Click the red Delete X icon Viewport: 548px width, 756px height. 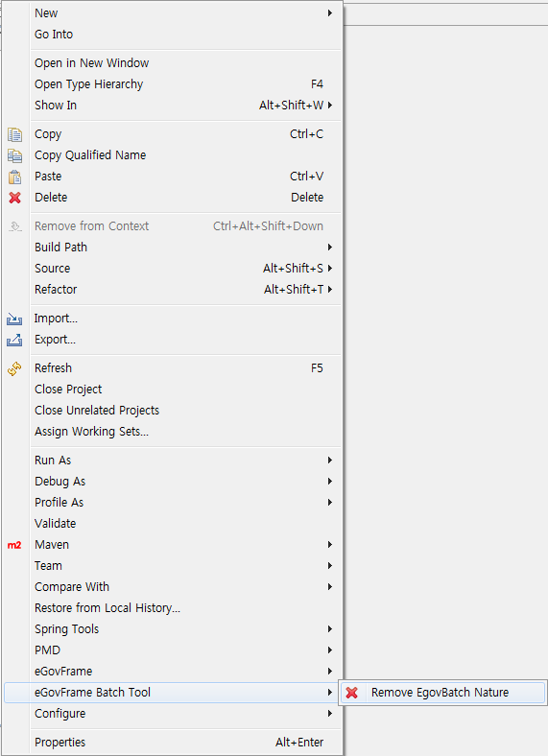(15, 198)
